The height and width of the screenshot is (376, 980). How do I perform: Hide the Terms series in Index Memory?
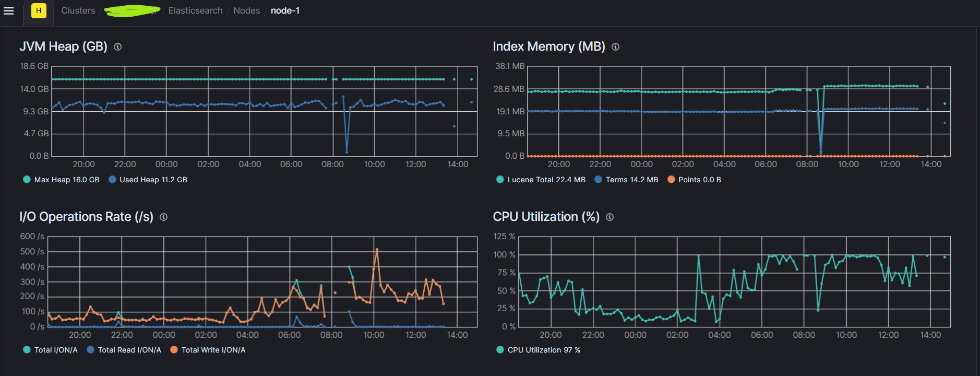click(626, 180)
